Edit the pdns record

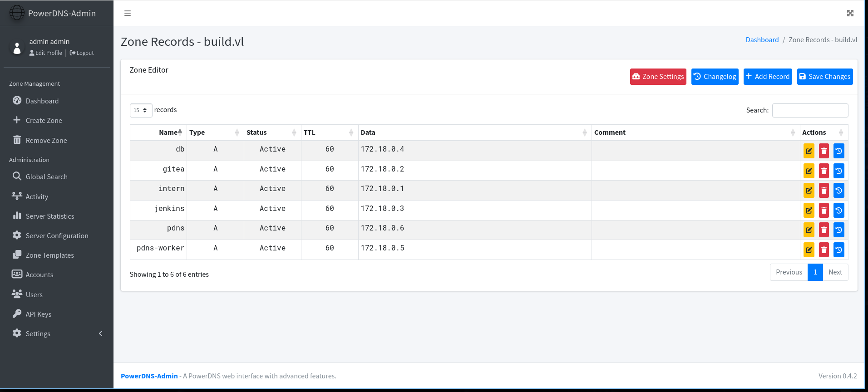809,230
